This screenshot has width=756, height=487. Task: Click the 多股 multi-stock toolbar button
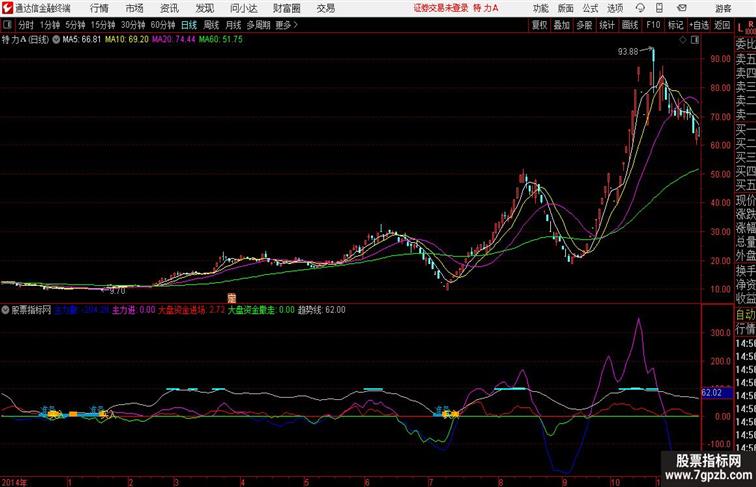click(x=584, y=25)
